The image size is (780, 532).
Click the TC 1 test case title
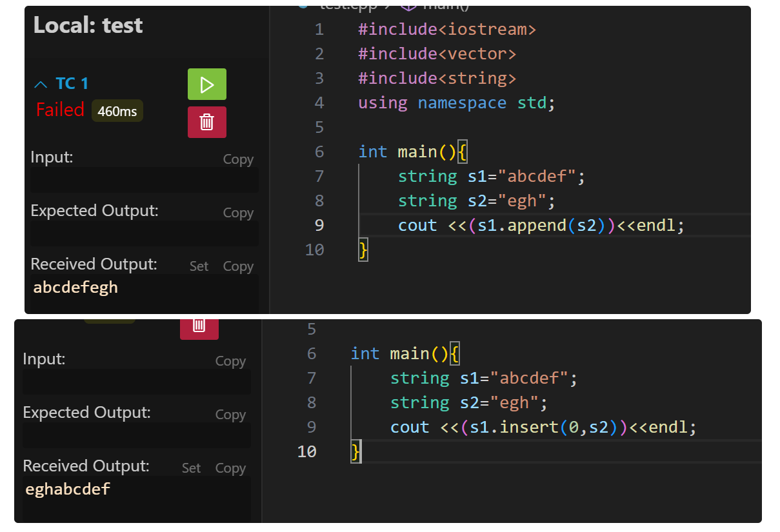coord(72,84)
